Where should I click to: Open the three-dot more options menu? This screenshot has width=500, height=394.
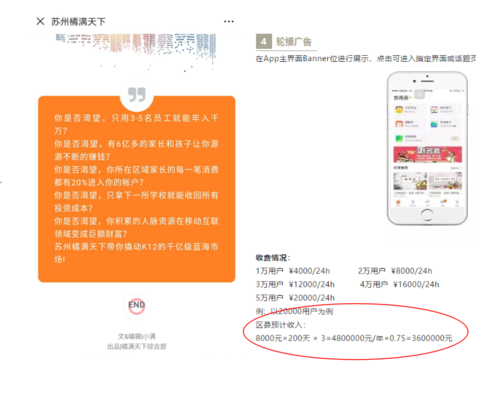point(229,22)
